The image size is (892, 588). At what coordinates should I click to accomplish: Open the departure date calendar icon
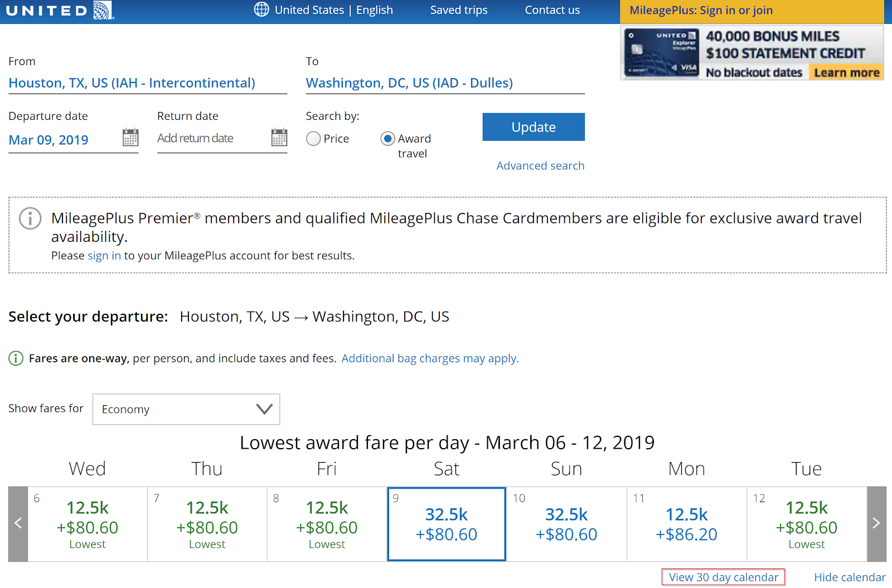(x=130, y=137)
